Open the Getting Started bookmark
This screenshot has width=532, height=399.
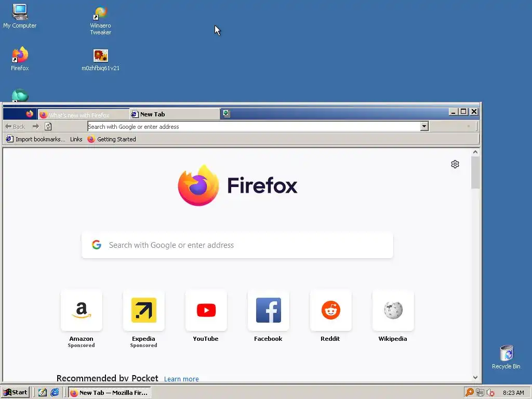click(x=112, y=139)
